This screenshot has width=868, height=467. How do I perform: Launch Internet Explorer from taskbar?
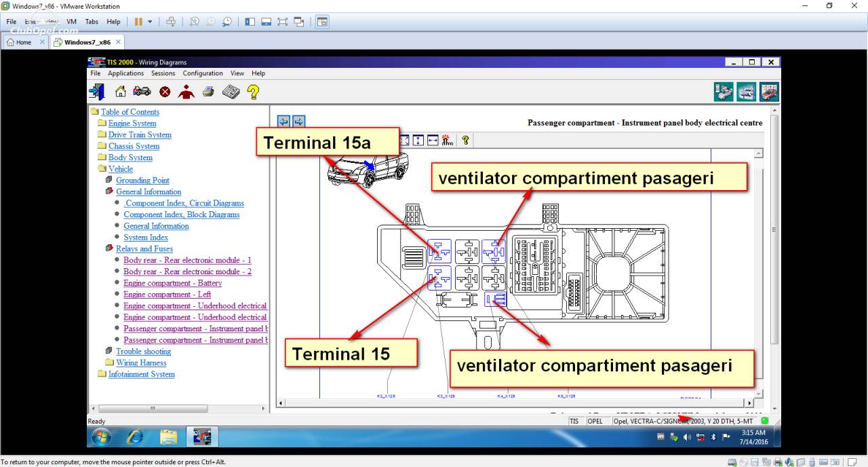[x=136, y=437]
